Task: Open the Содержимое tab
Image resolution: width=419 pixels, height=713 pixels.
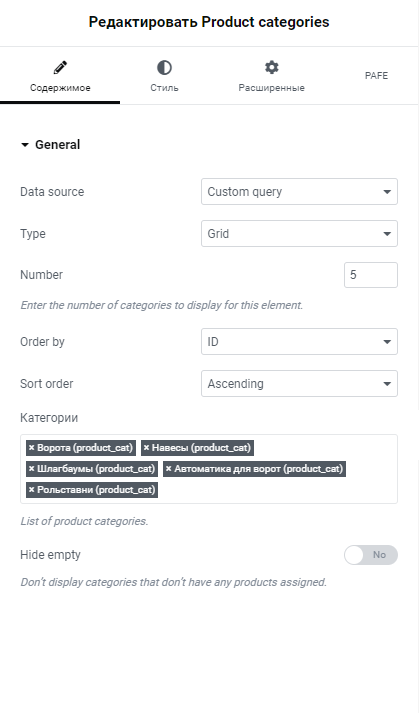Action: coord(60,75)
